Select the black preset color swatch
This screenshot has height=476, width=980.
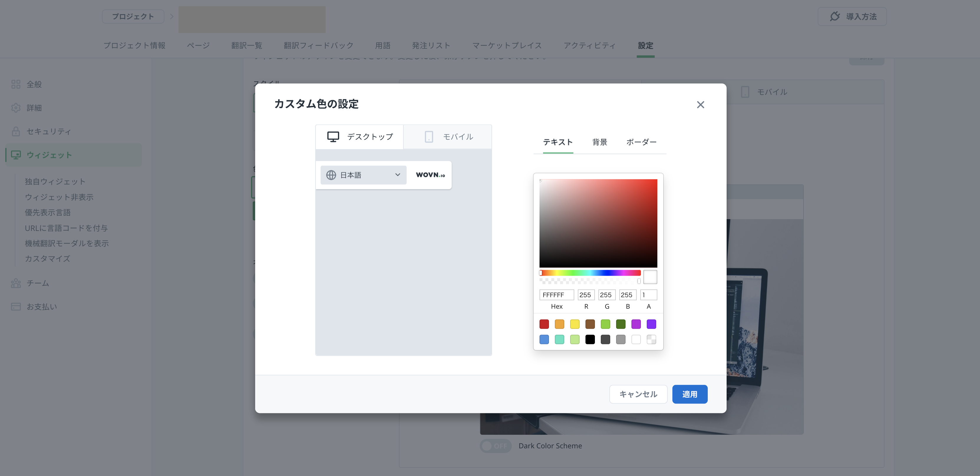tap(590, 339)
